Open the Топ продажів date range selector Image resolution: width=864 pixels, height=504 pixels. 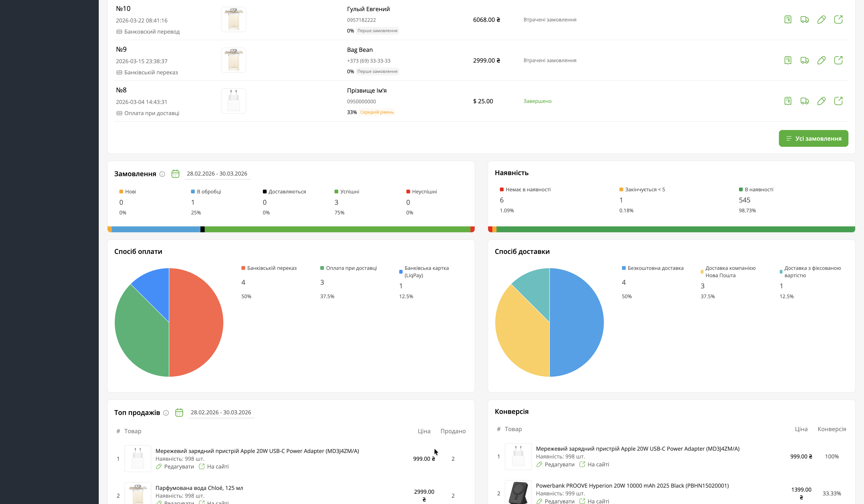[x=221, y=412]
